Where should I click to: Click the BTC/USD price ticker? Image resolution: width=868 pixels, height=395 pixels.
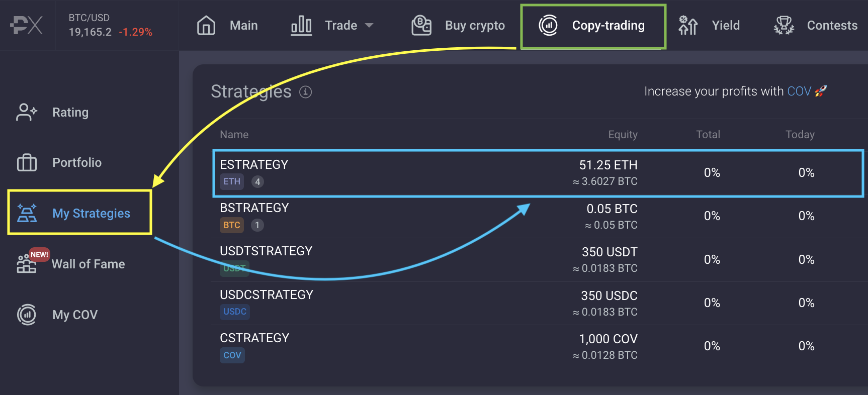110,25
